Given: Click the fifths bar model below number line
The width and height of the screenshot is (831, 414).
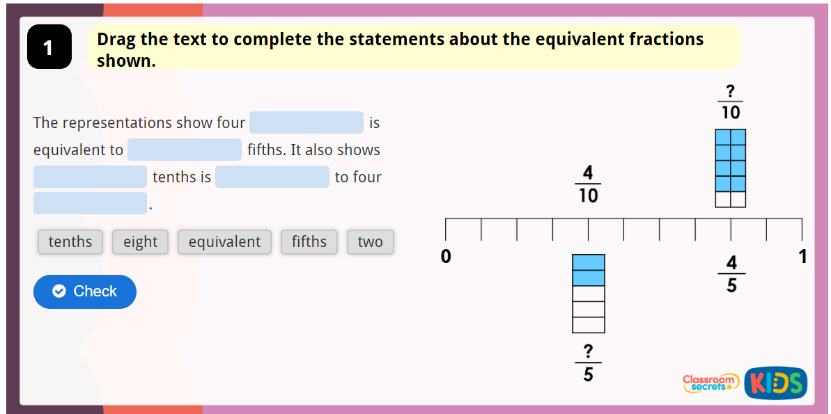Looking at the screenshot, I should 588,293.
